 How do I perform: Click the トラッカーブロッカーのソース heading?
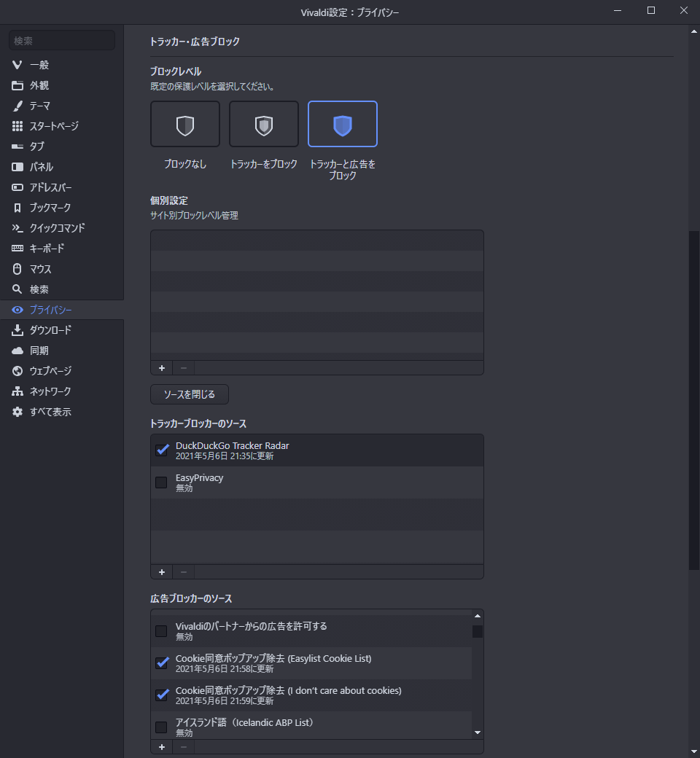pos(198,423)
